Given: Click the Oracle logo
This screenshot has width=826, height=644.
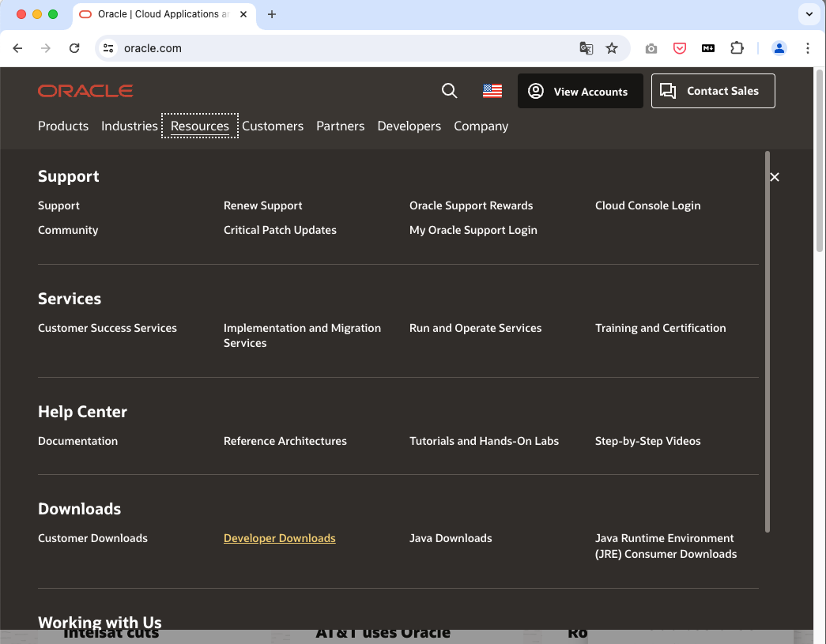Looking at the screenshot, I should (x=85, y=91).
